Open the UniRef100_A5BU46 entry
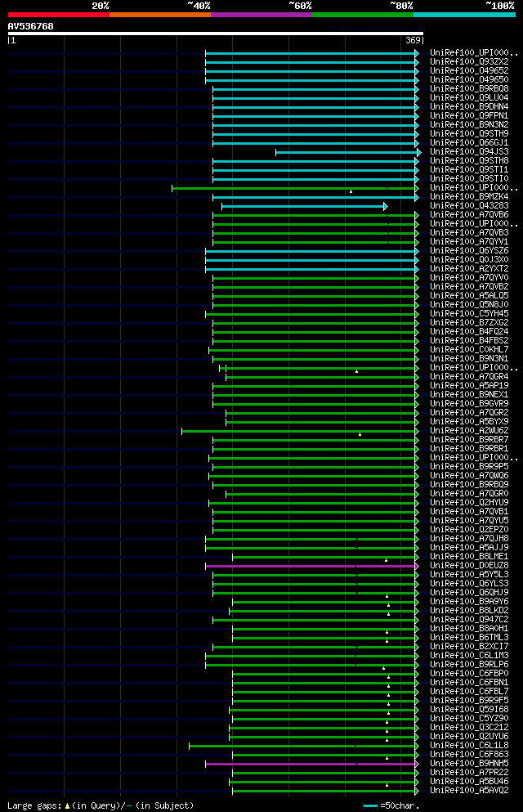The height and width of the screenshot is (812, 523). click(x=469, y=782)
